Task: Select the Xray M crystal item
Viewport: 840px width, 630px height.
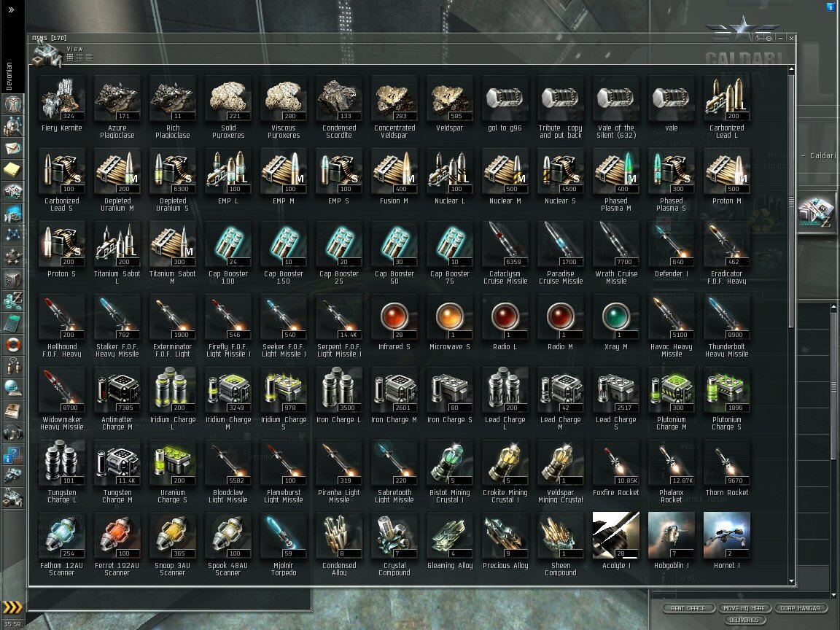Action: 616,322
